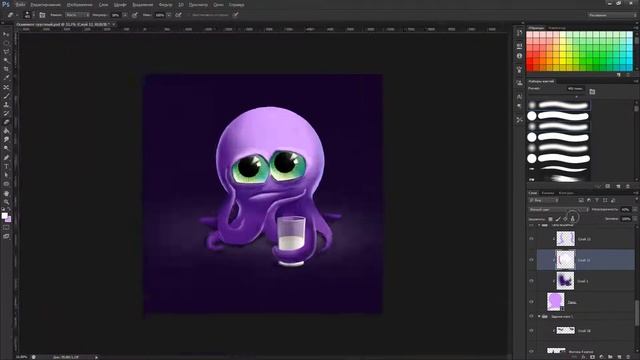This screenshot has width=640, height=360.
Task: Close the open document tab
Action: coord(113,24)
